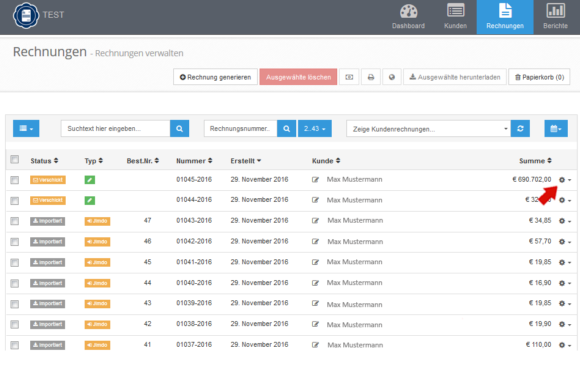The height and width of the screenshot is (367, 580).
Task: Click Rechnung generieren button
Action: click(215, 77)
